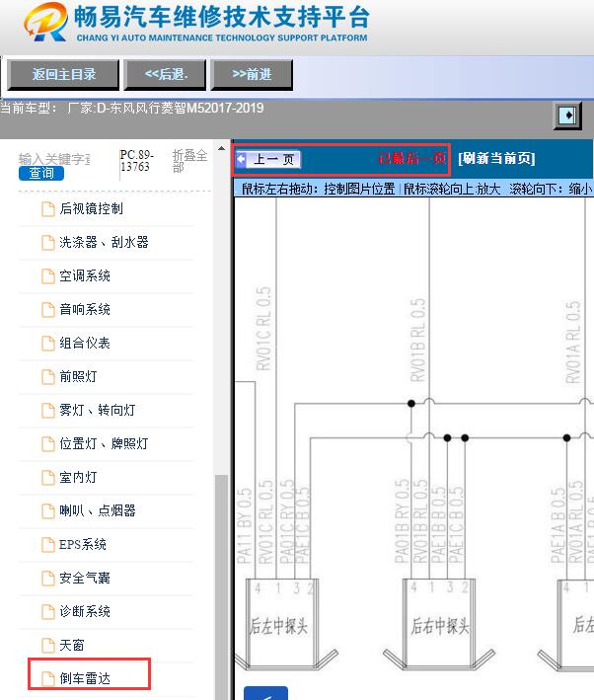Image resolution: width=594 pixels, height=700 pixels.
Task: Open 喇叭、点烟器 tree item
Action: [98, 510]
